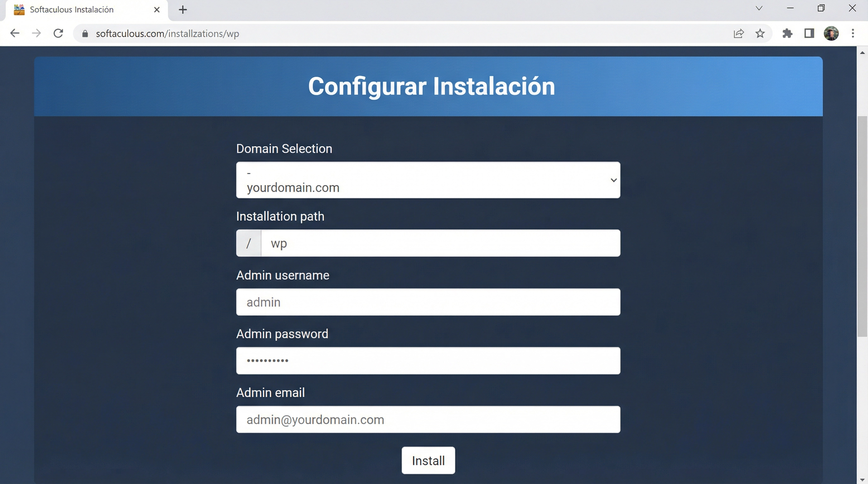This screenshot has height=484, width=868.
Task: Click the Configurar Instalación heading
Action: pyautogui.click(x=431, y=87)
